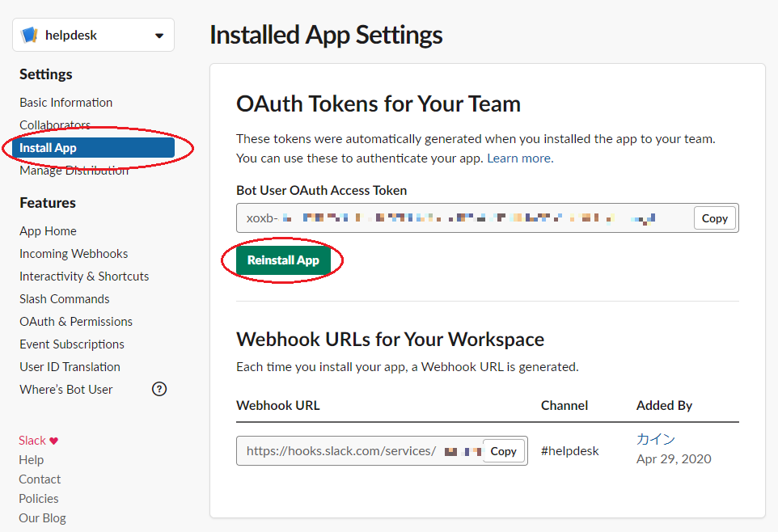Screen dimensions: 778x532
Task: Follow the Learn more link
Action: [x=520, y=158]
